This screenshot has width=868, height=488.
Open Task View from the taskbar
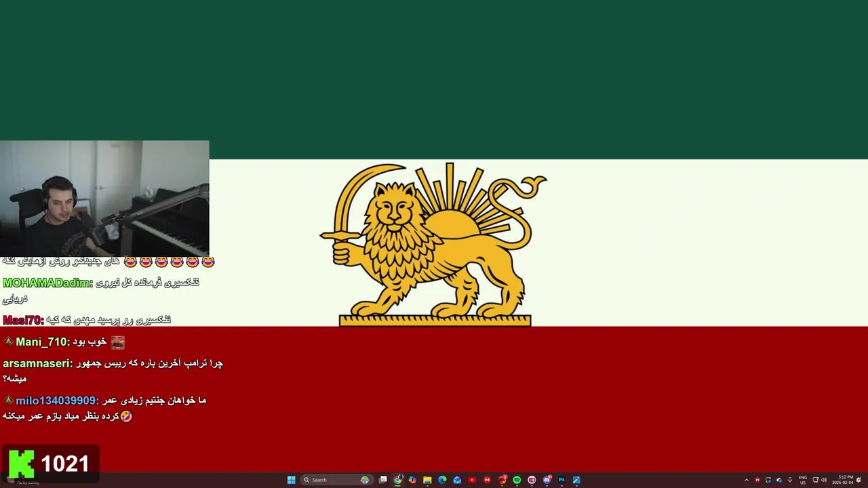(x=382, y=480)
